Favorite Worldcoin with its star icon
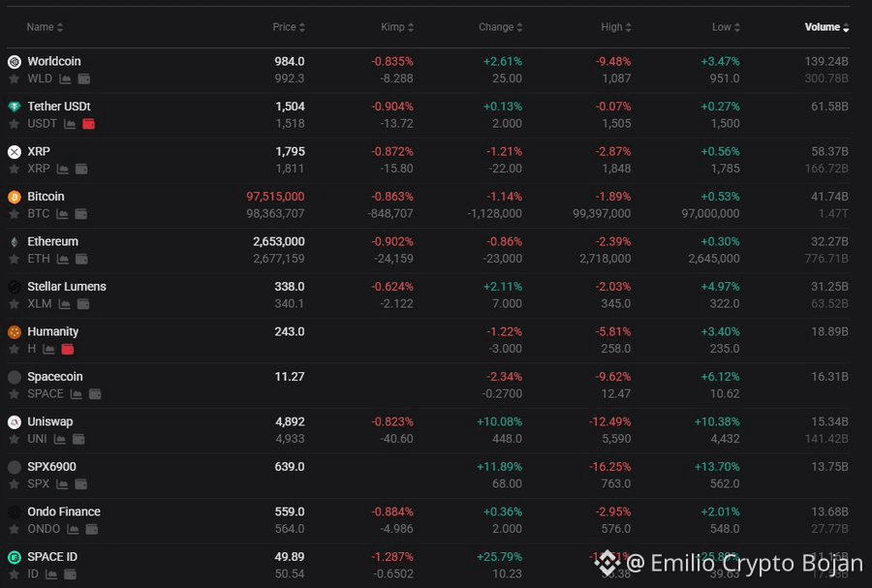Viewport: 872px width, 588px height. pyautogui.click(x=14, y=78)
